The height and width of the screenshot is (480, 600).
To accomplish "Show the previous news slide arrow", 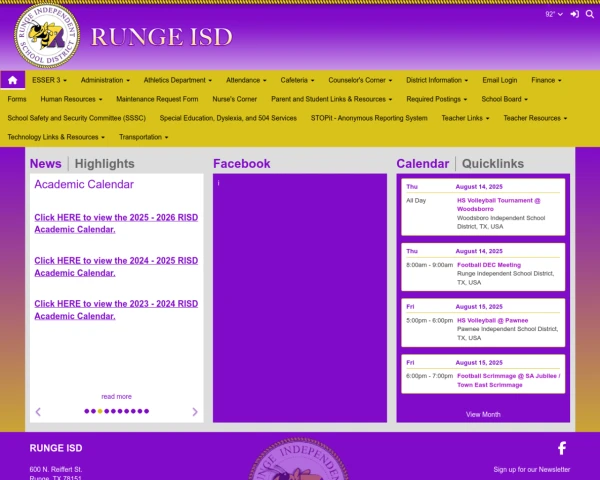I will (x=38, y=412).
